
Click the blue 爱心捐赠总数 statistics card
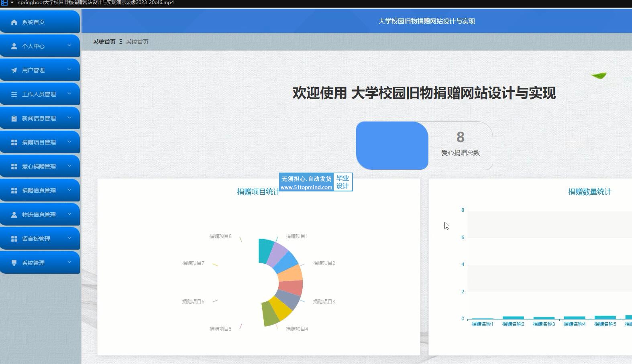(392, 146)
